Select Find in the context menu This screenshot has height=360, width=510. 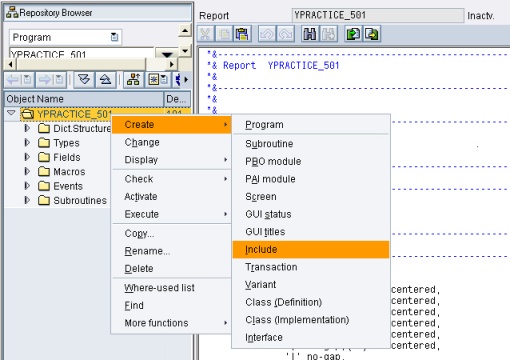coord(171,305)
